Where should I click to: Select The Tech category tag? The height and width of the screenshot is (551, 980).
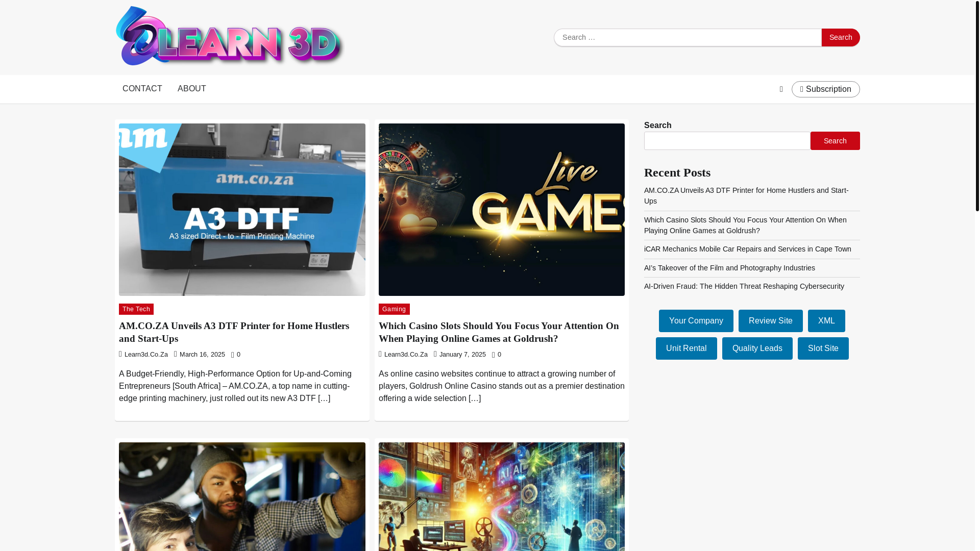(136, 309)
